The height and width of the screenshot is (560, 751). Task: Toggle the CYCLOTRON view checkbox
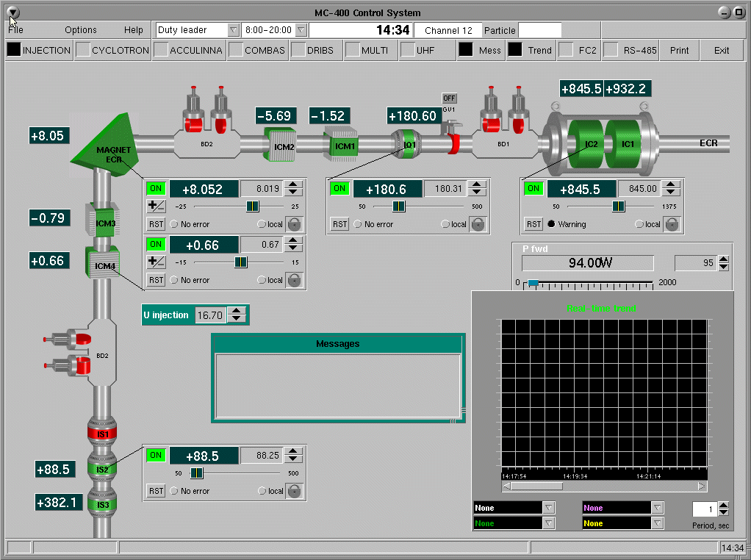[x=84, y=51]
